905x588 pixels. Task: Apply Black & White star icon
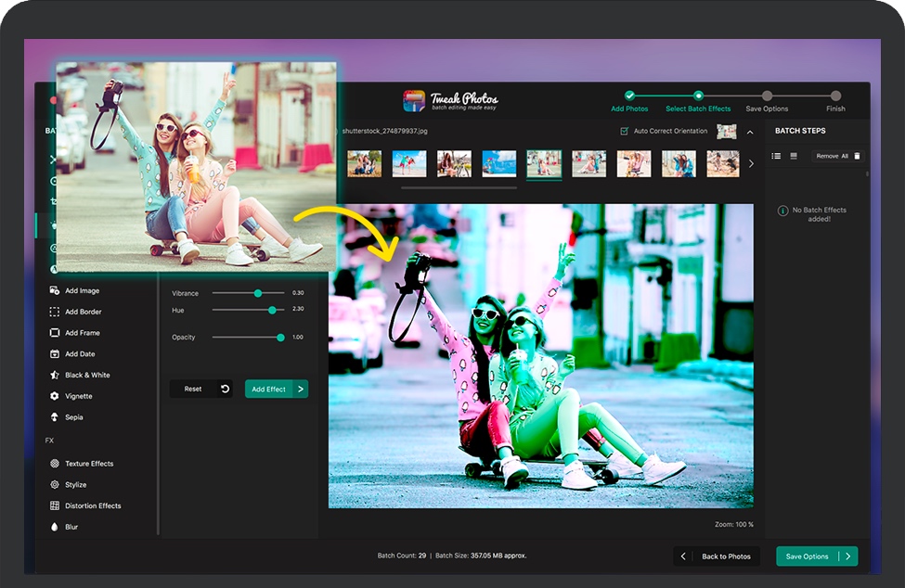click(55, 375)
